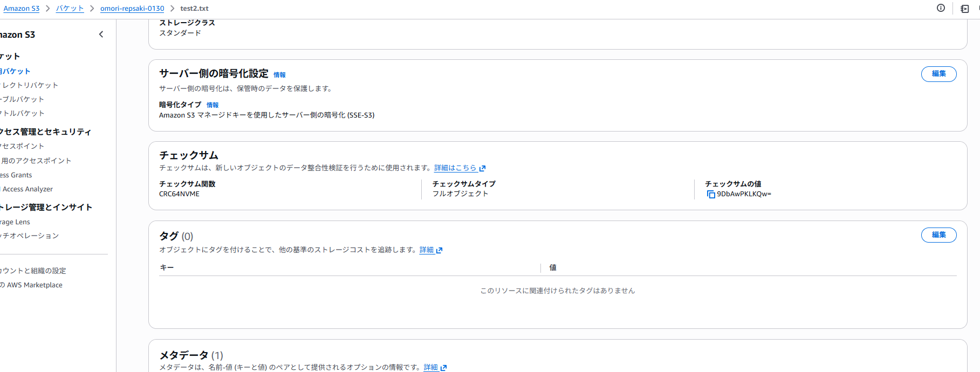Open Access Analyzer sidebar item

(27, 189)
